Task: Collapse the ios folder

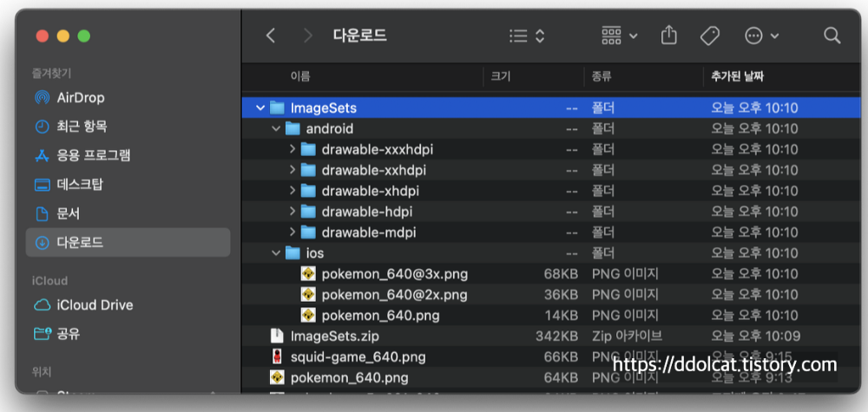Action: click(276, 253)
